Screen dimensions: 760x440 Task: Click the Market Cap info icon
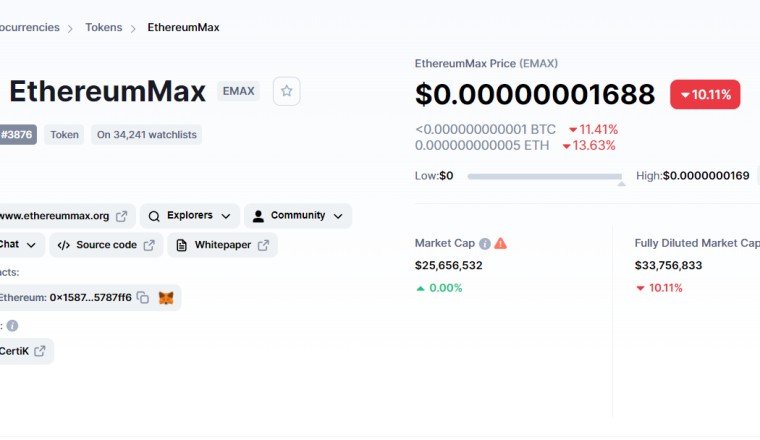(x=485, y=243)
